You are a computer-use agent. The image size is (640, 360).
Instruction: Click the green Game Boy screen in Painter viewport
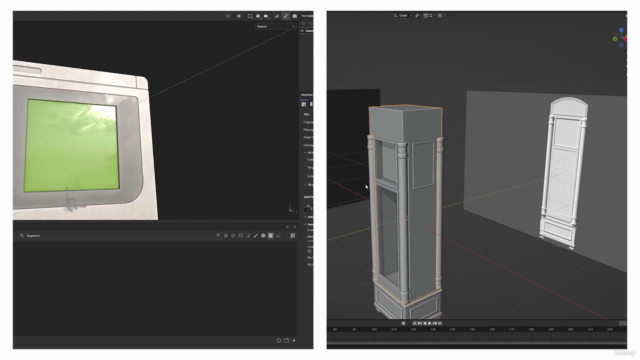(71, 145)
